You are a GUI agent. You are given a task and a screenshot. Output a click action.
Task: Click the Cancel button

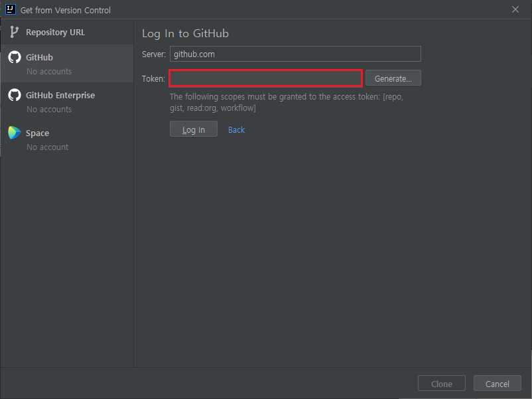497,384
